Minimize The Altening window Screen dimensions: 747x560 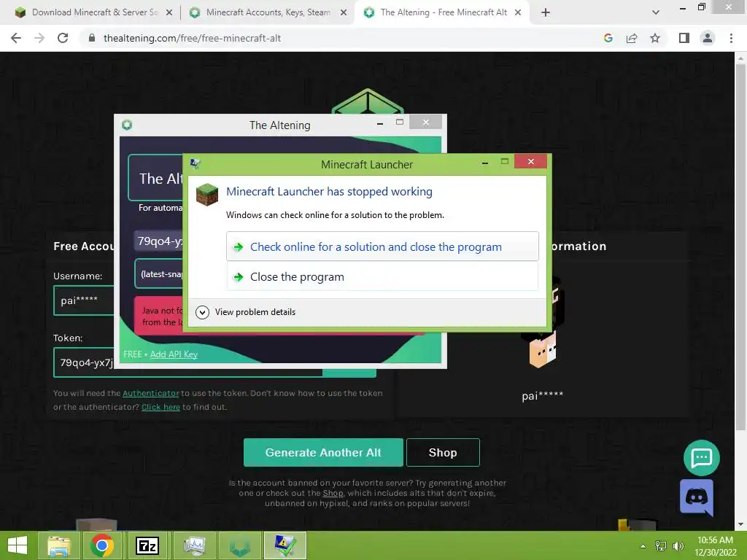[379, 123]
